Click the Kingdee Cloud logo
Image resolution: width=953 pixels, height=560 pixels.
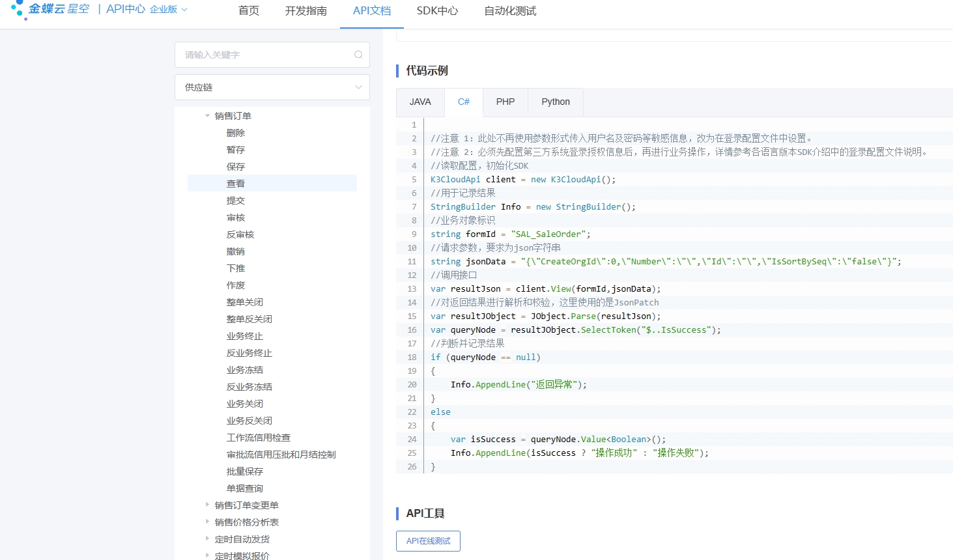tap(50, 9)
